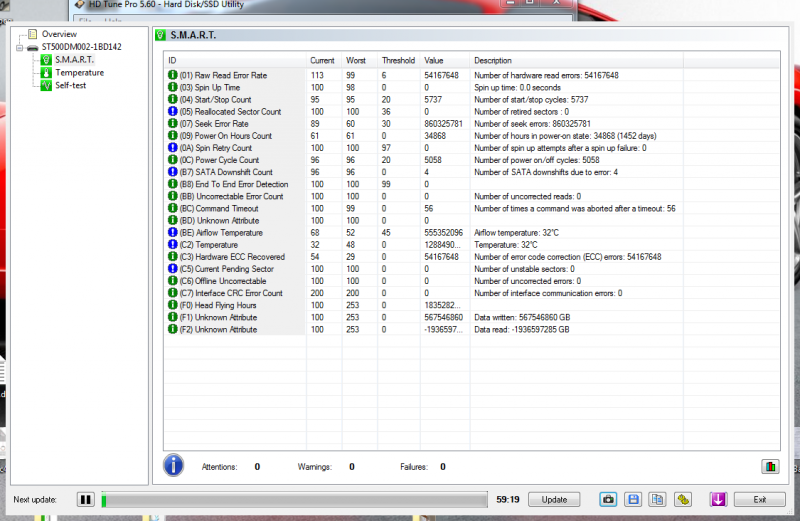The width and height of the screenshot is (800, 521).
Task: Click the large blue info status icon
Action: [174, 465]
